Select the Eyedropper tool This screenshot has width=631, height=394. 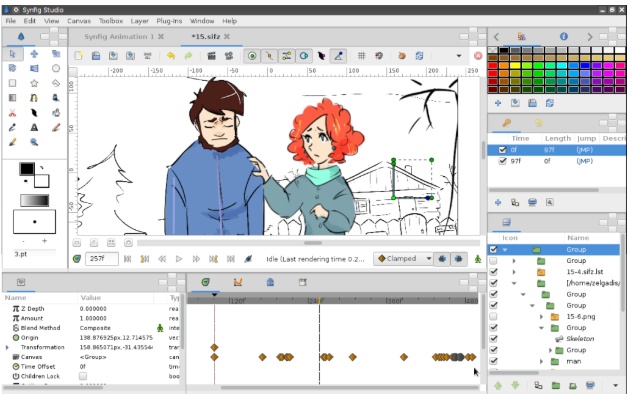tap(12, 128)
